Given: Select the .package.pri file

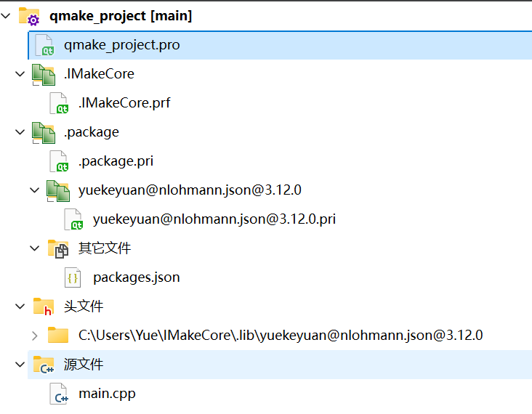Looking at the screenshot, I should (x=116, y=161).
